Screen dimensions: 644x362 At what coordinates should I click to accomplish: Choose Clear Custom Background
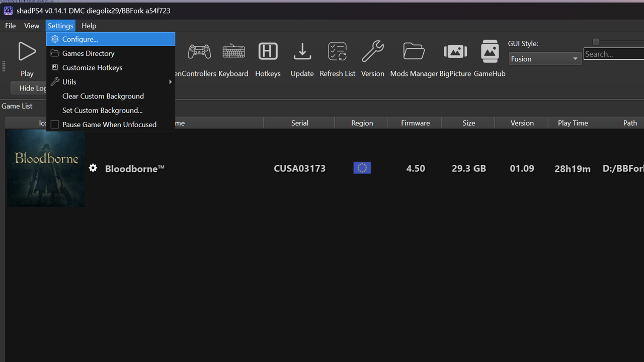pyautogui.click(x=110, y=96)
